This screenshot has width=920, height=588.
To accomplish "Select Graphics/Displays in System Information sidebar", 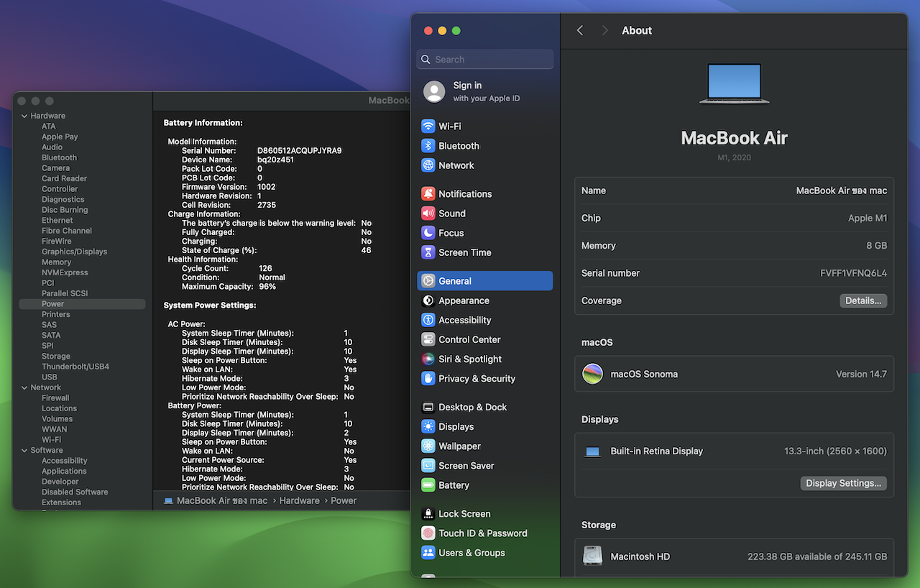I will pyautogui.click(x=74, y=252).
